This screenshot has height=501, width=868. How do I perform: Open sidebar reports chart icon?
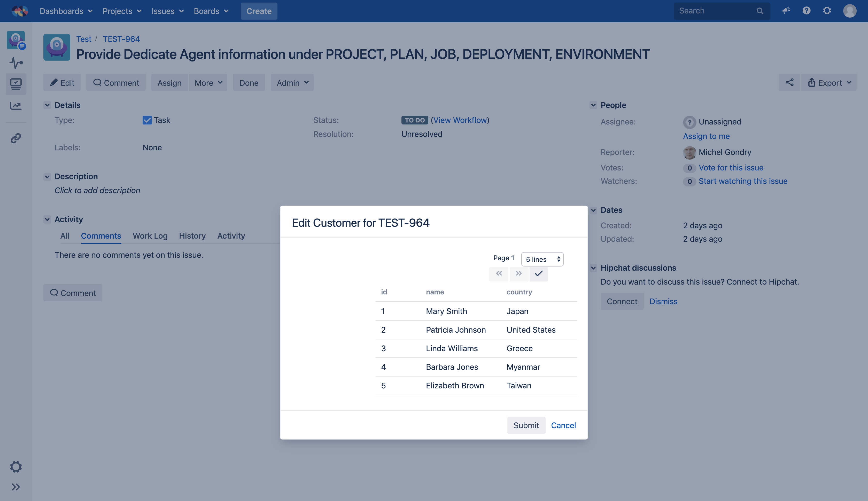click(16, 106)
